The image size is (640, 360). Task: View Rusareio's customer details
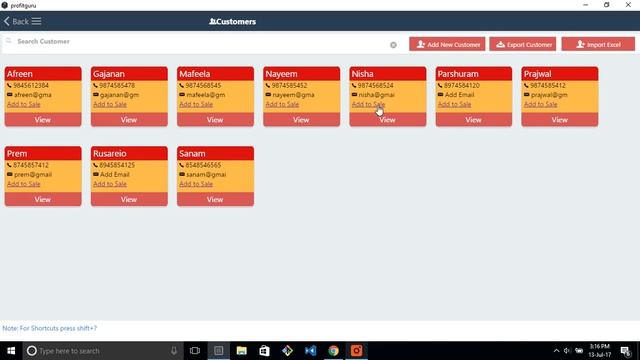point(129,199)
